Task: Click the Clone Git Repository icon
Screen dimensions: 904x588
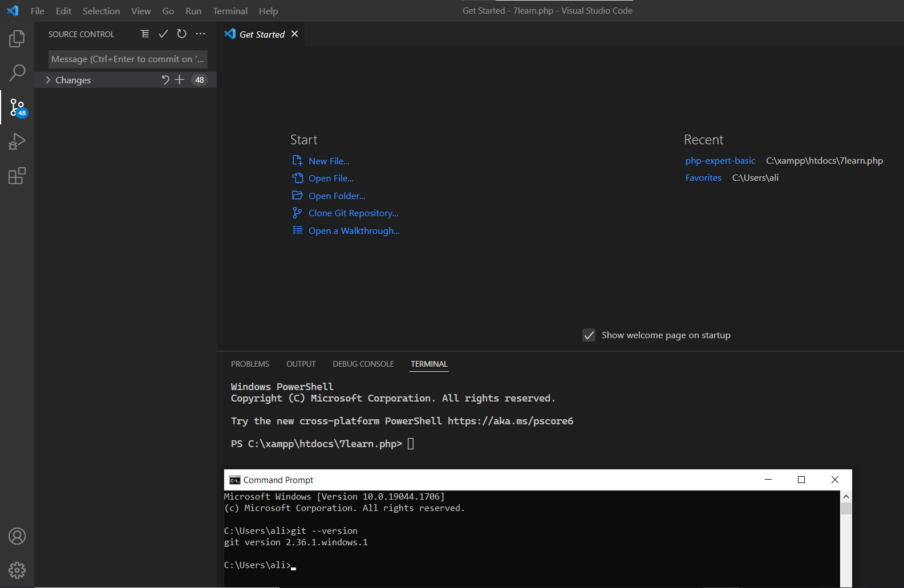Action: coord(297,213)
